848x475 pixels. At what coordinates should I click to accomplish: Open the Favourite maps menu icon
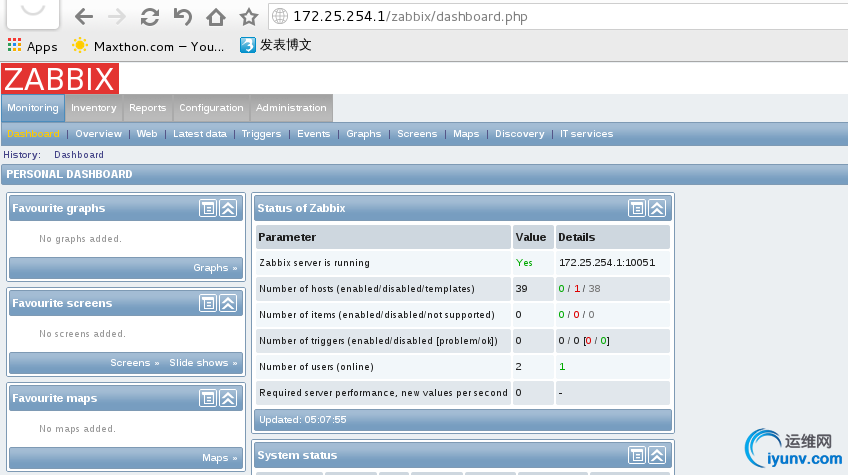(x=208, y=398)
